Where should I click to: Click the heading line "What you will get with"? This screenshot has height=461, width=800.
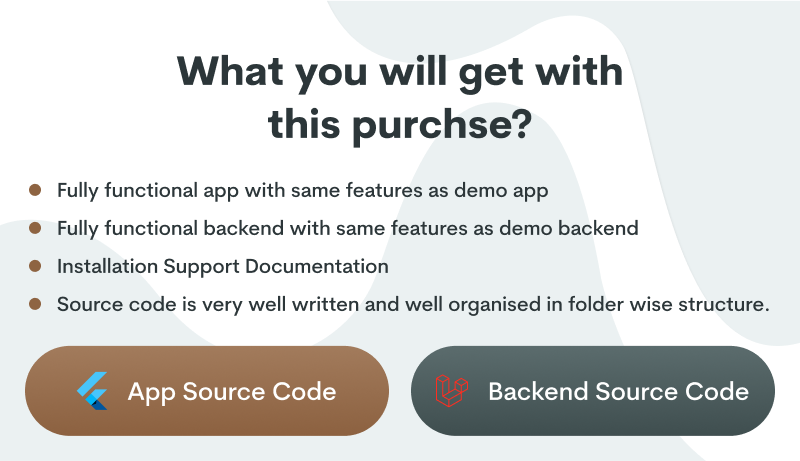(399, 73)
